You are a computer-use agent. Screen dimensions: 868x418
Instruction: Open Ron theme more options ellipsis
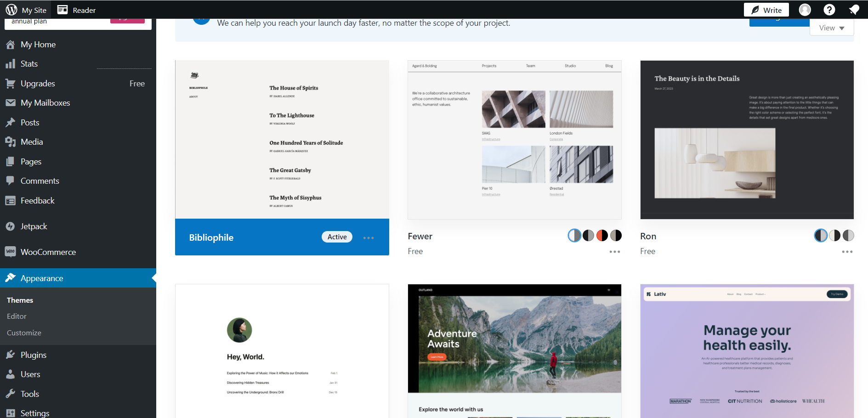[x=847, y=252]
